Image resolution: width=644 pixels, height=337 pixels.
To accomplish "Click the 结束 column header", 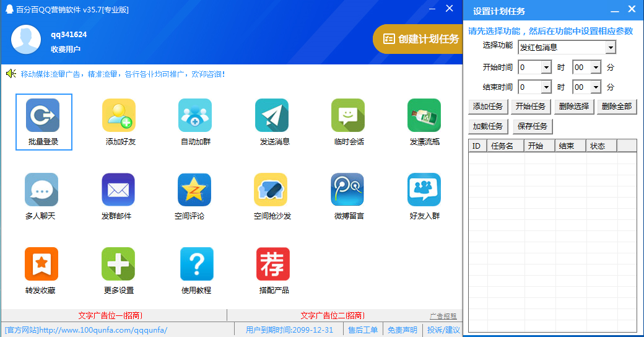I will pyautogui.click(x=570, y=146).
